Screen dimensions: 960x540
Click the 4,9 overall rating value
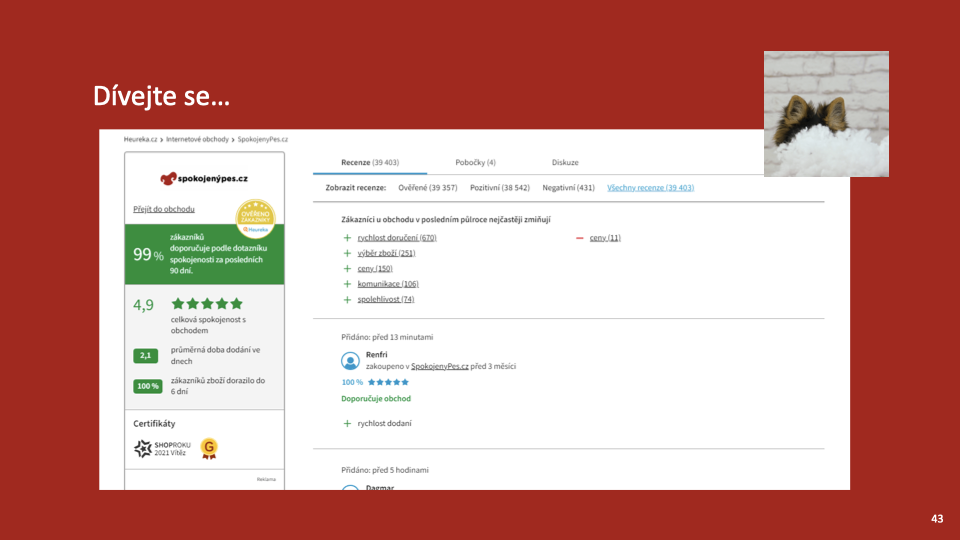pos(143,304)
